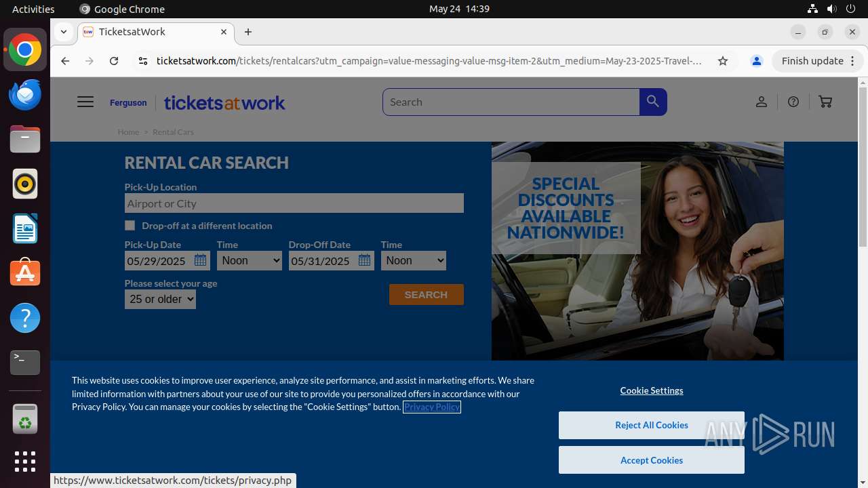The image size is (868, 488).
Task: Click Finish update button
Action: (x=818, y=61)
